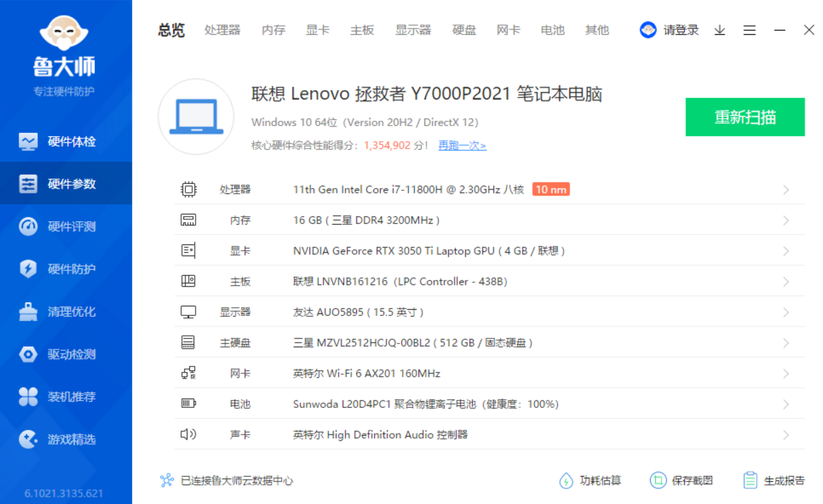
Task: Switch to the 总览 tab
Action: point(171,30)
